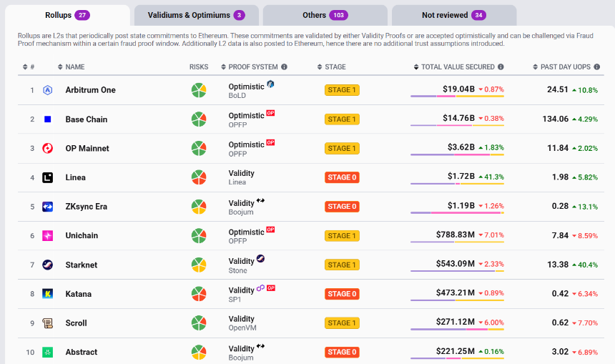Click the Stage 1 badge for OP Mainnet

342,149
